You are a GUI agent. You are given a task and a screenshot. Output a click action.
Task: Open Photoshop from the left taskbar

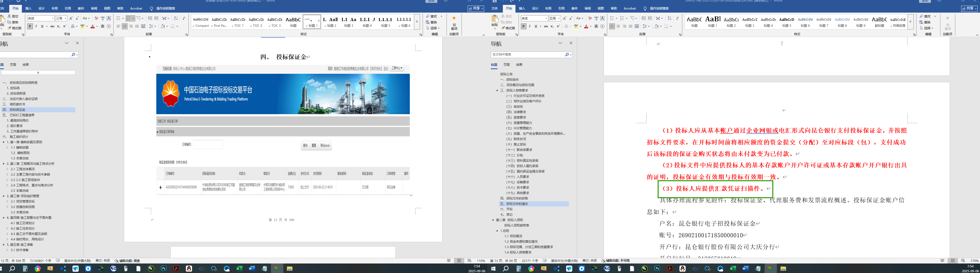tap(164, 268)
